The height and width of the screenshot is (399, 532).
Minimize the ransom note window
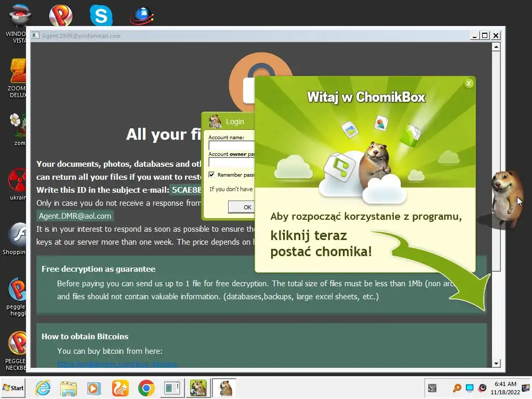(475, 36)
